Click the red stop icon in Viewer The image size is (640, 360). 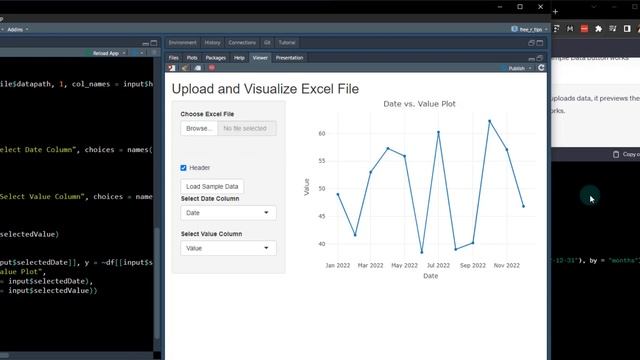pyautogui.click(x=211, y=68)
